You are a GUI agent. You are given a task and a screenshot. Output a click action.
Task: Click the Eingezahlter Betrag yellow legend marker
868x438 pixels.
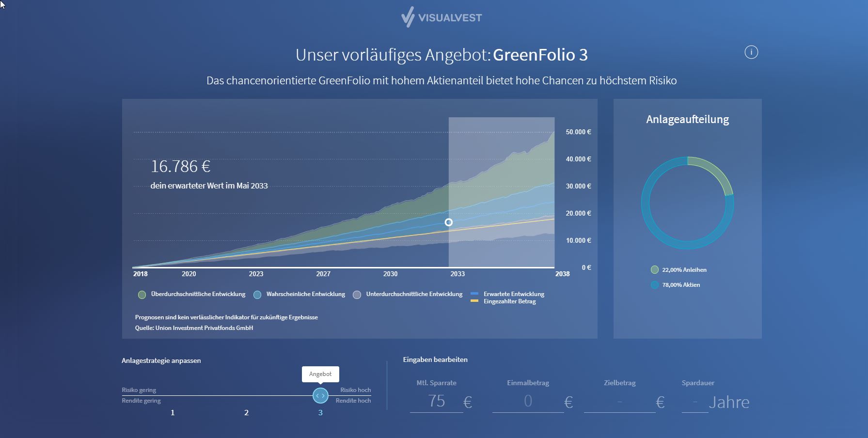coord(474,301)
